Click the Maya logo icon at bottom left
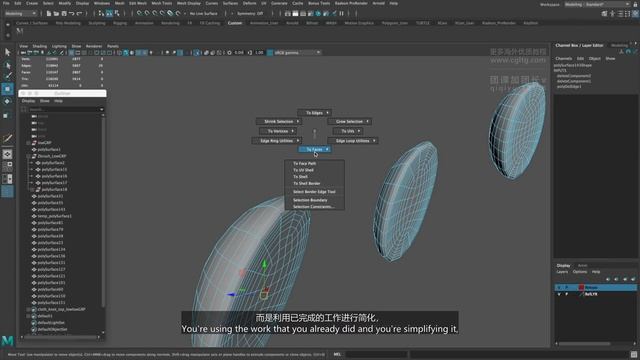The width and height of the screenshot is (640, 360). 7,340
